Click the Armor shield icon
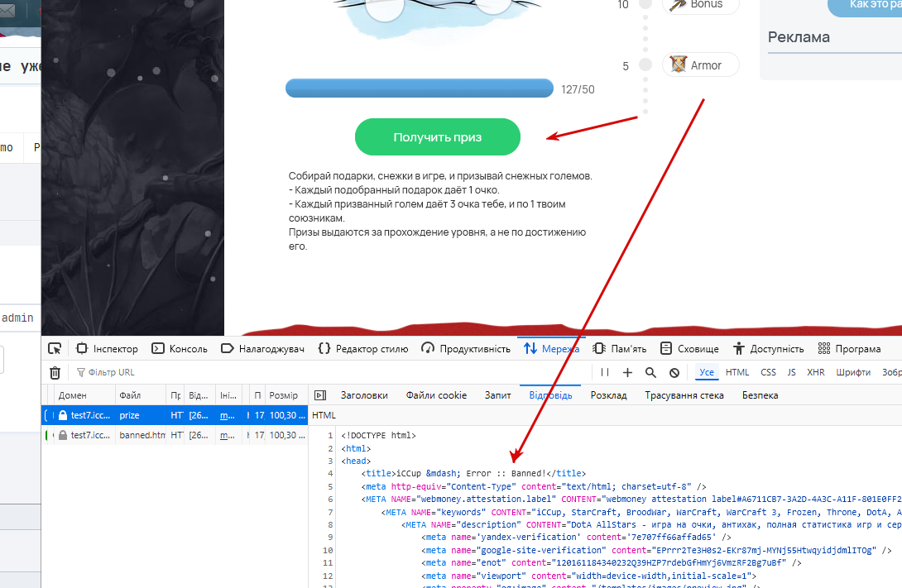Screen dimensions: 902x588 tap(679, 65)
